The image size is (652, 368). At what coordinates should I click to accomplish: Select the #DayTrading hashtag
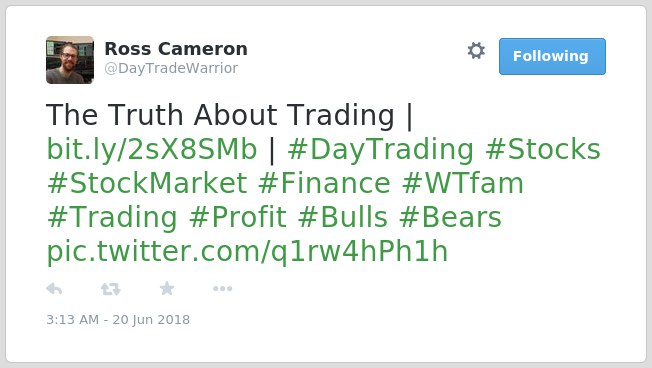click(x=380, y=150)
